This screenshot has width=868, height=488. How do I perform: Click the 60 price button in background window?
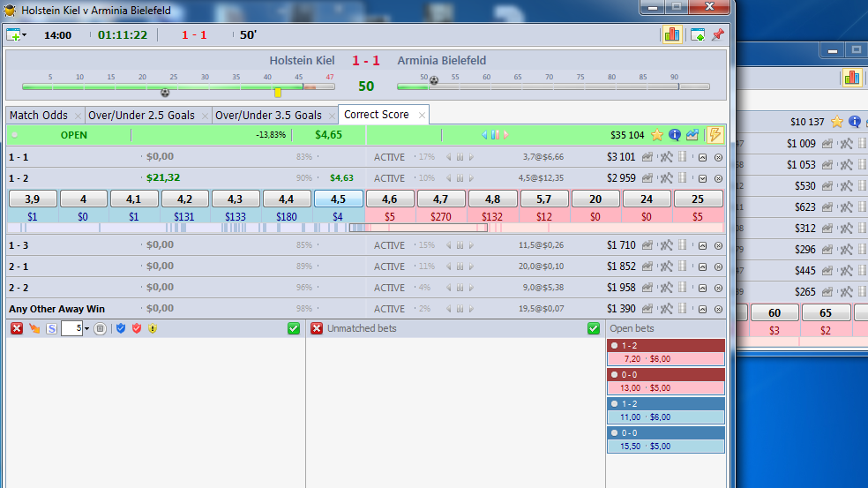tap(774, 313)
